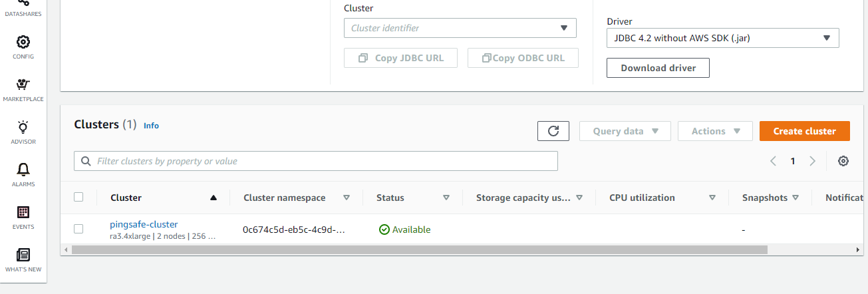This screenshot has width=868, height=294.
Task: Open the JDBC driver version dropdown
Action: [x=722, y=38]
